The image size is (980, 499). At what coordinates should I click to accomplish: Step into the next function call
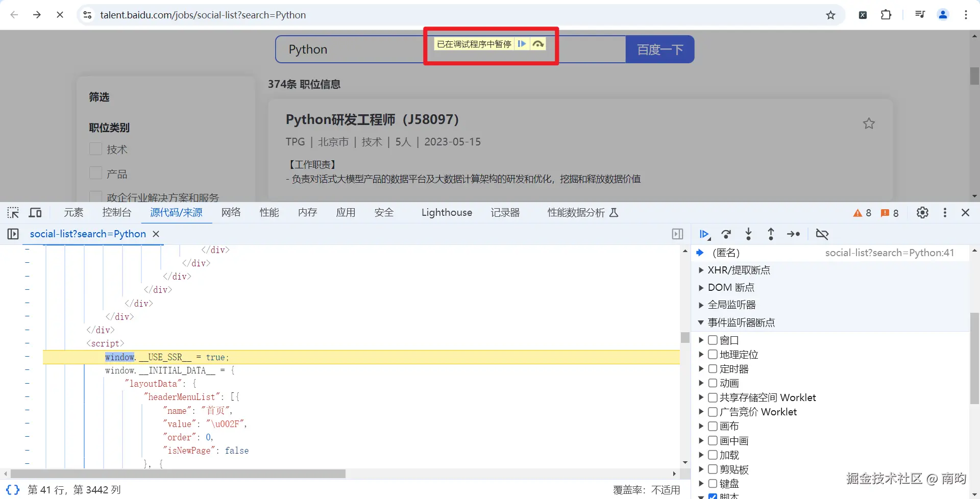(748, 234)
